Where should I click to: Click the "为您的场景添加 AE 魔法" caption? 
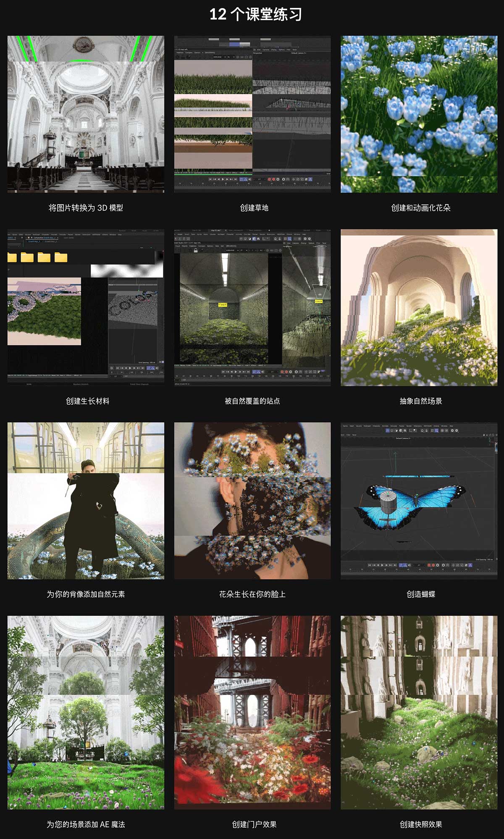coord(86,824)
